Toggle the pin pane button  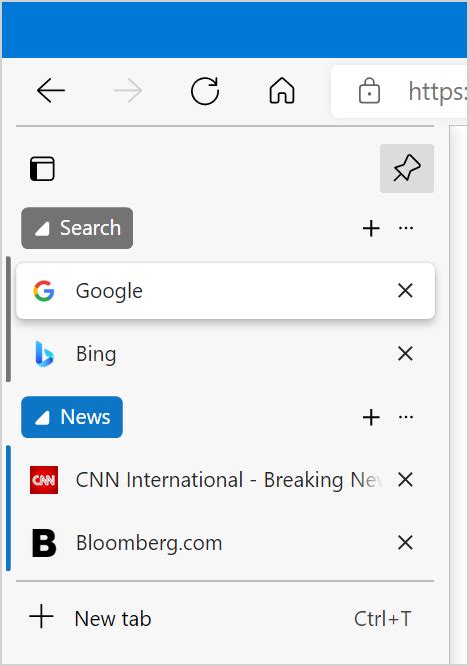(x=407, y=168)
